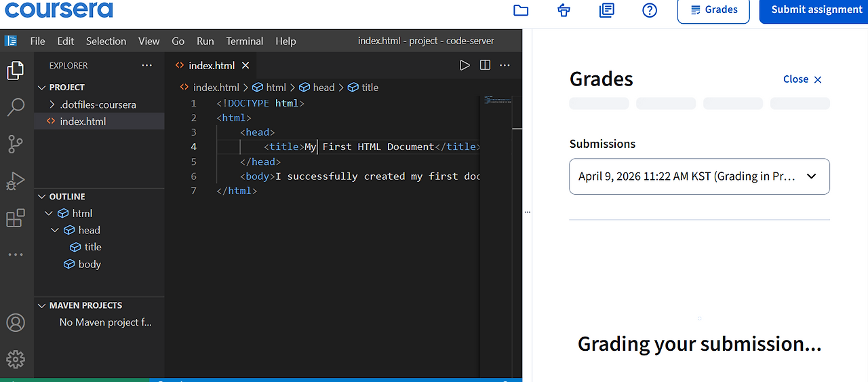Open the Search view in activity bar
Image resolution: width=868 pixels, height=382 pixels.
(15, 107)
